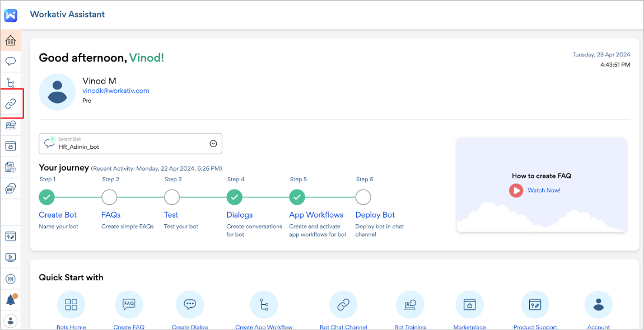This screenshot has height=330, width=644.
Task: Open the round grid icon in sidebar
Action: [11, 279]
